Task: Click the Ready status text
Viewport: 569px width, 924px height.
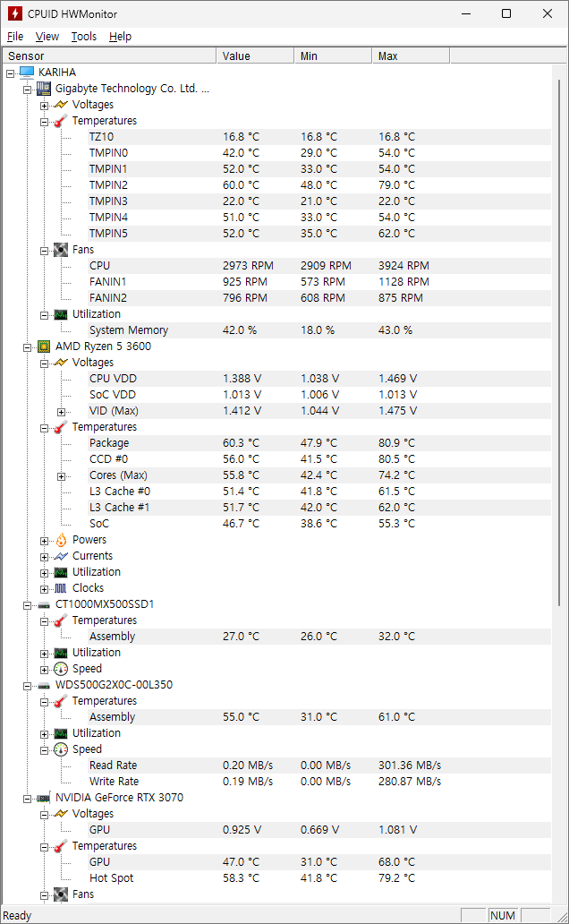Action: pos(17,916)
